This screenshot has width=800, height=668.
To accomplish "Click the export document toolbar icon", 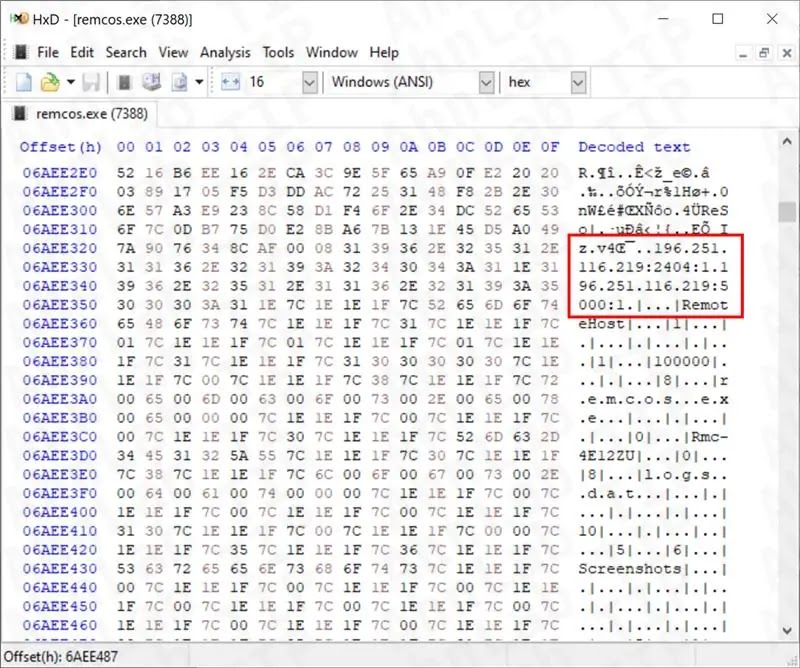I will (x=180, y=82).
